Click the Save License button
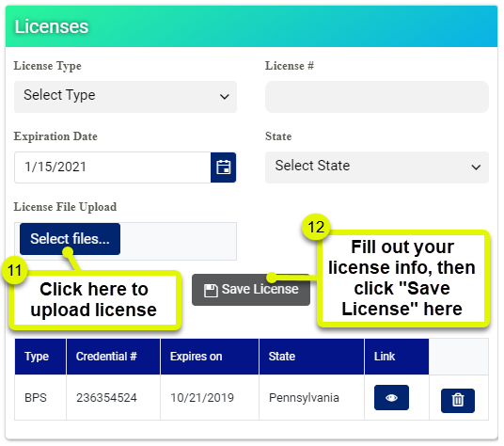 coord(251,290)
